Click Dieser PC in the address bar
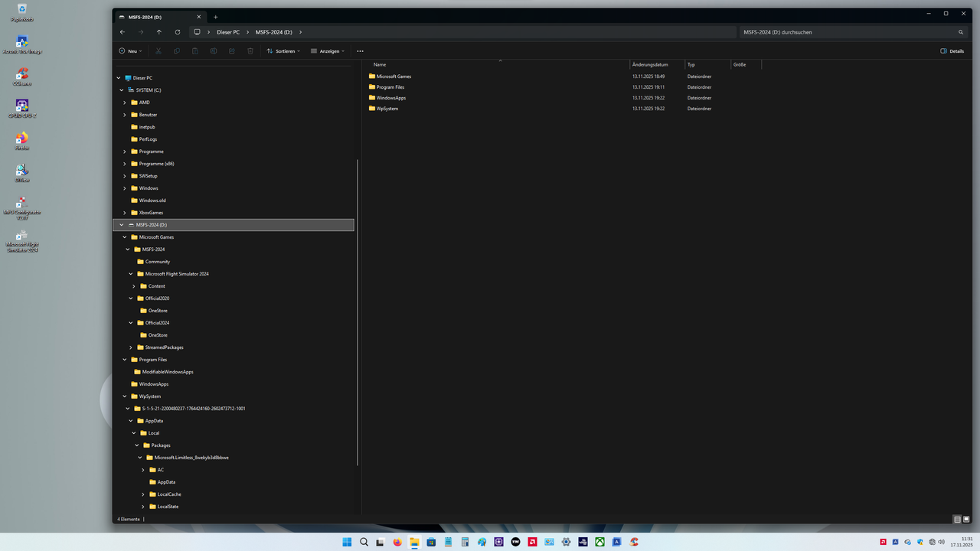This screenshot has height=551, width=980. point(228,32)
